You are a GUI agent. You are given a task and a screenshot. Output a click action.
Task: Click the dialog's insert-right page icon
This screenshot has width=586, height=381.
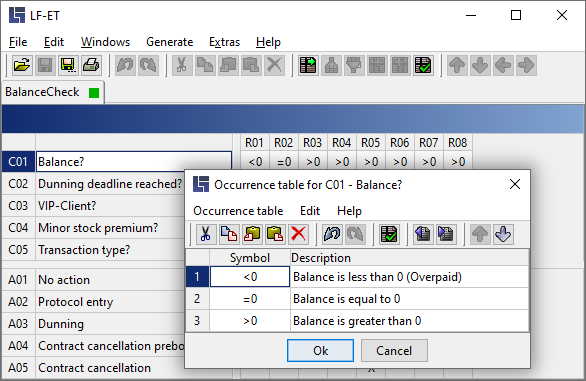click(x=446, y=234)
